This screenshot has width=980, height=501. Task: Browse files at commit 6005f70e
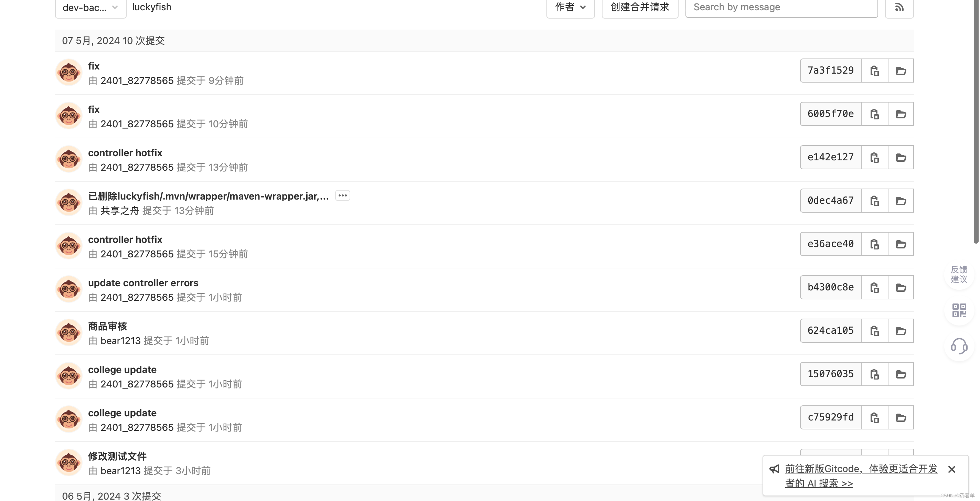(x=901, y=114)
